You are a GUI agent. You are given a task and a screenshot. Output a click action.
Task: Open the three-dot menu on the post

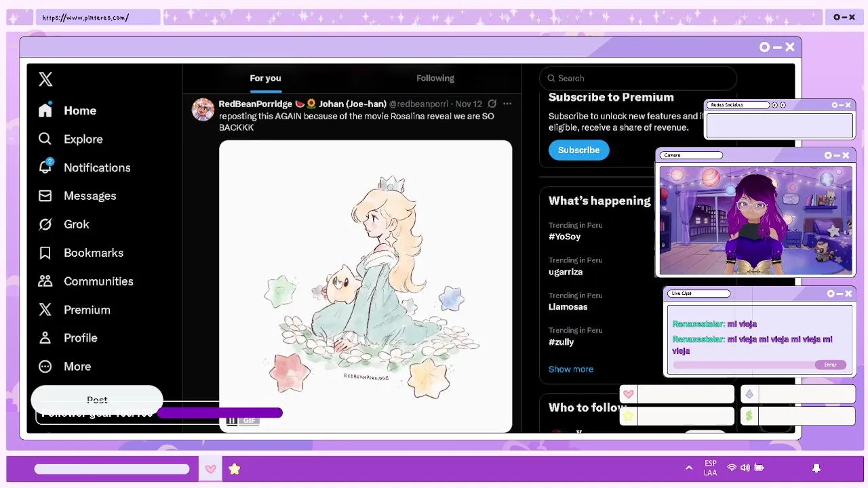[x=507, y=104]
